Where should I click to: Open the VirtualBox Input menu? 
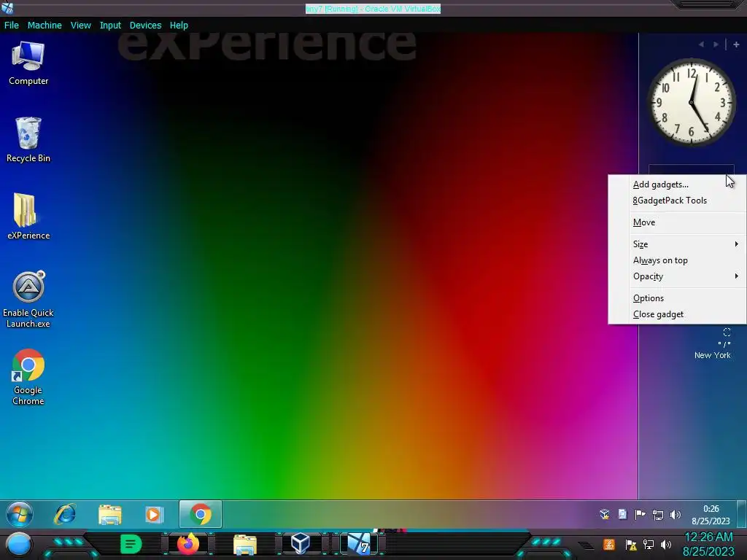(110, 26)
